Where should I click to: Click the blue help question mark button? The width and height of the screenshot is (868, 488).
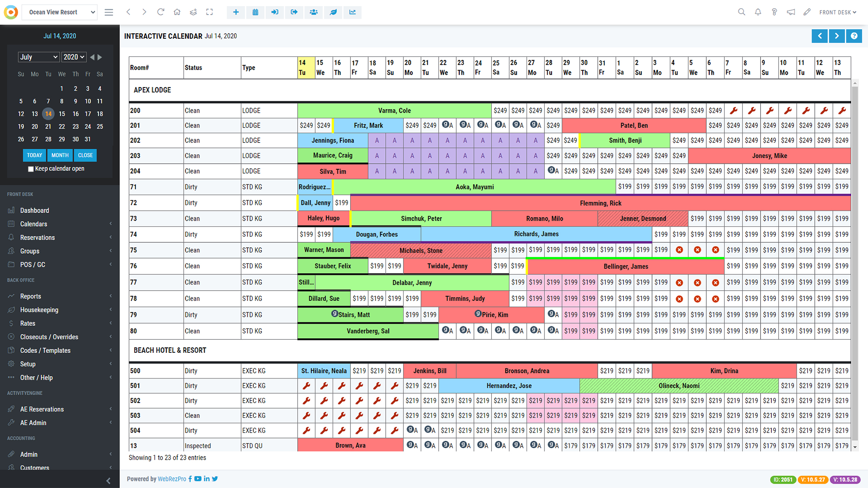854,36
